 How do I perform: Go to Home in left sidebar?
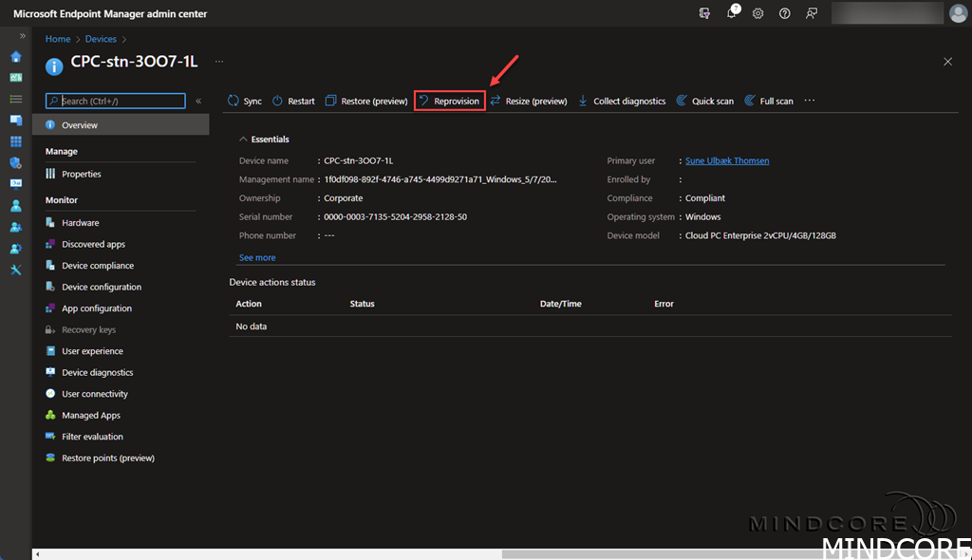click(x=16, y=56)
